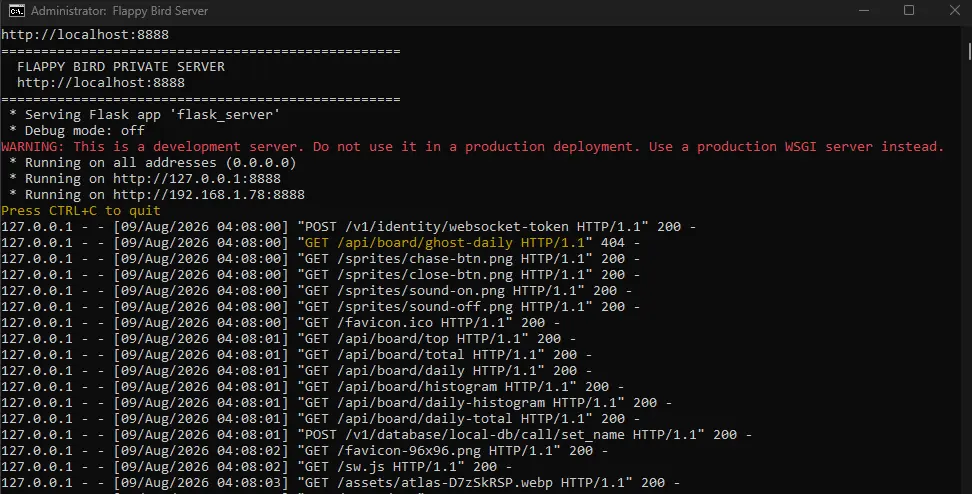This screenshot has height=494, width=972.
Task: Click the sound-off.png request line
Action: (320, 307)
